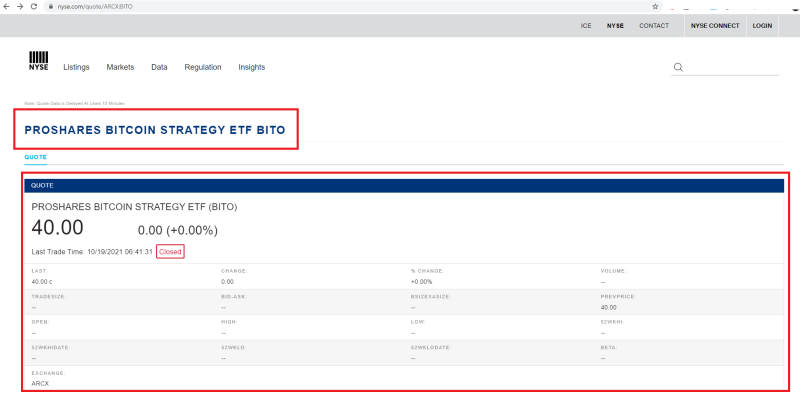Reload the page with the refresh icon
800x395 pixels.
pos(34,7)
